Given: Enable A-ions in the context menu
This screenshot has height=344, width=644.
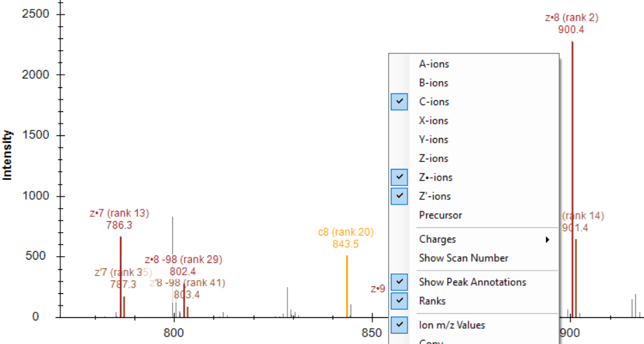Looking at the screenshot, I should (x=433, y=64).
